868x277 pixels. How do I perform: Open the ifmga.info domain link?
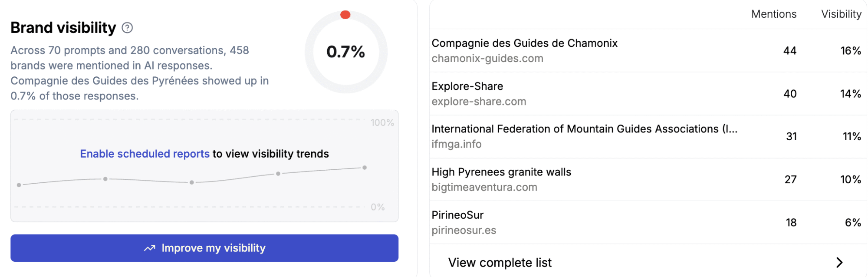[x=457, y=144]
